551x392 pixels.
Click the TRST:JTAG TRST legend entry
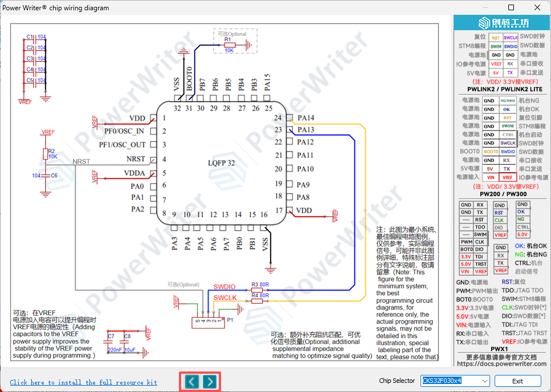524,333
